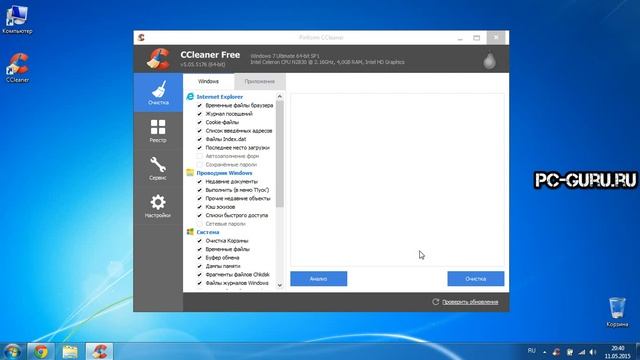Image resolution: width=640 pixels, height=360 pixels.
Task: Click the refresh icon beside Проверить обновления
Action: (436, 302)
